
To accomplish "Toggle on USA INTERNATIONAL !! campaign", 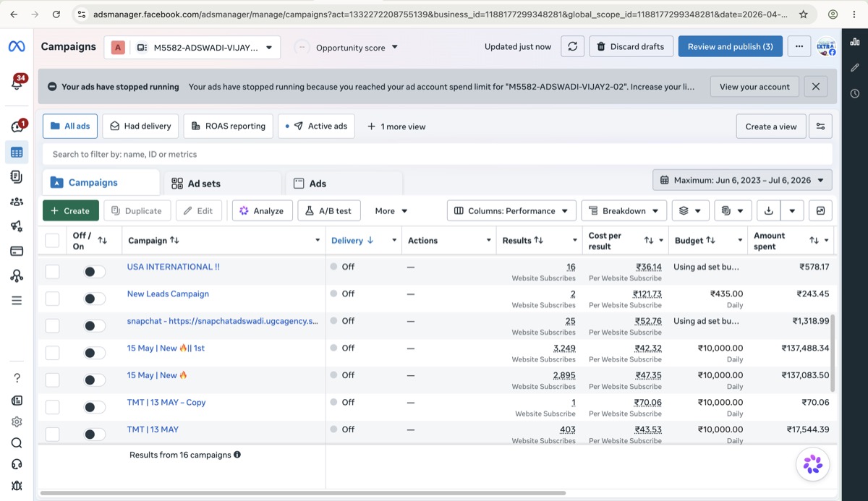I will pyautogui.click(x=94, y=272).
